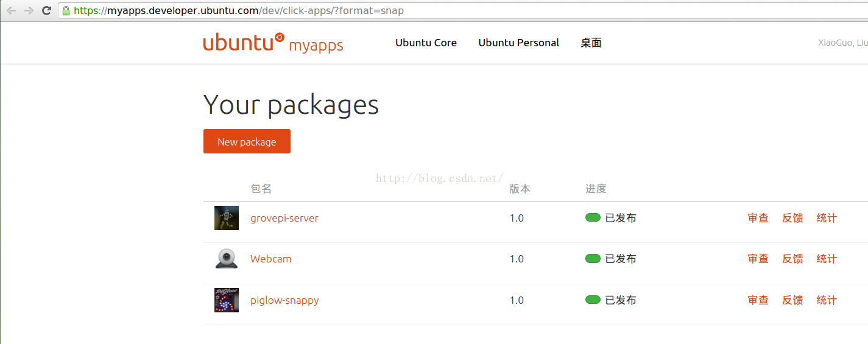Click 统计 for Webcam
868x344 pixels.
827,259
